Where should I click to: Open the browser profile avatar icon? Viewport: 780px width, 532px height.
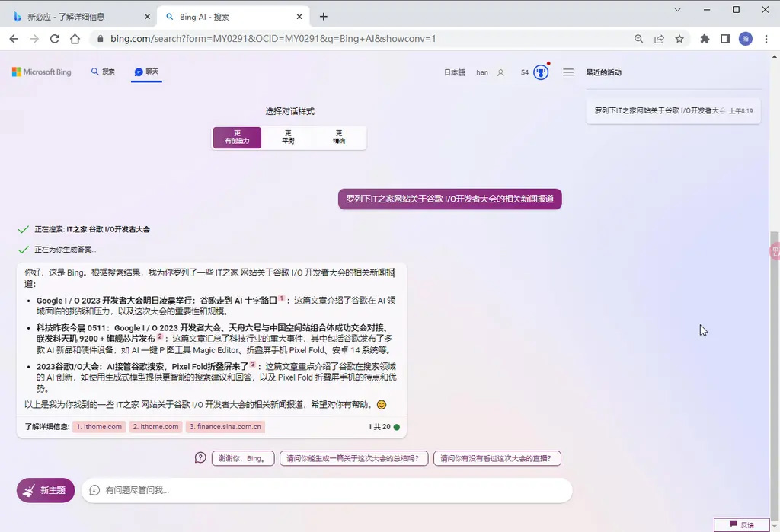tap(745, 38)
